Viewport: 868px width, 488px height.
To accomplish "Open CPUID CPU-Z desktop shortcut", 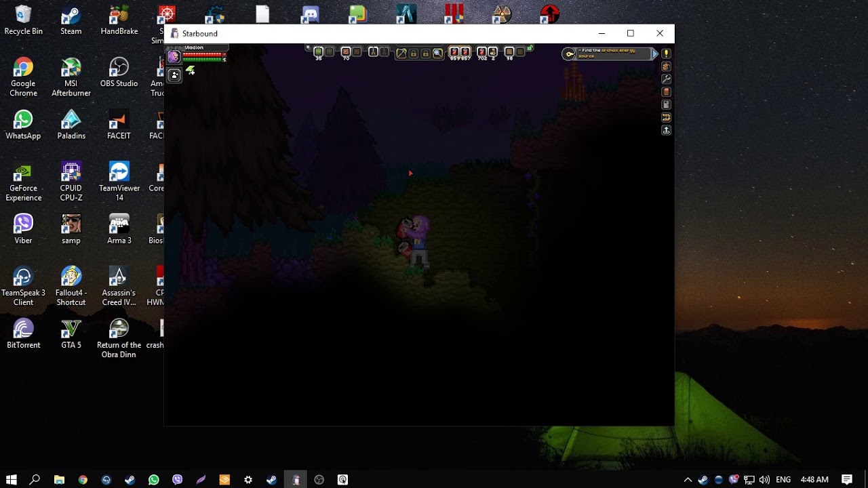I will (71, 182).
